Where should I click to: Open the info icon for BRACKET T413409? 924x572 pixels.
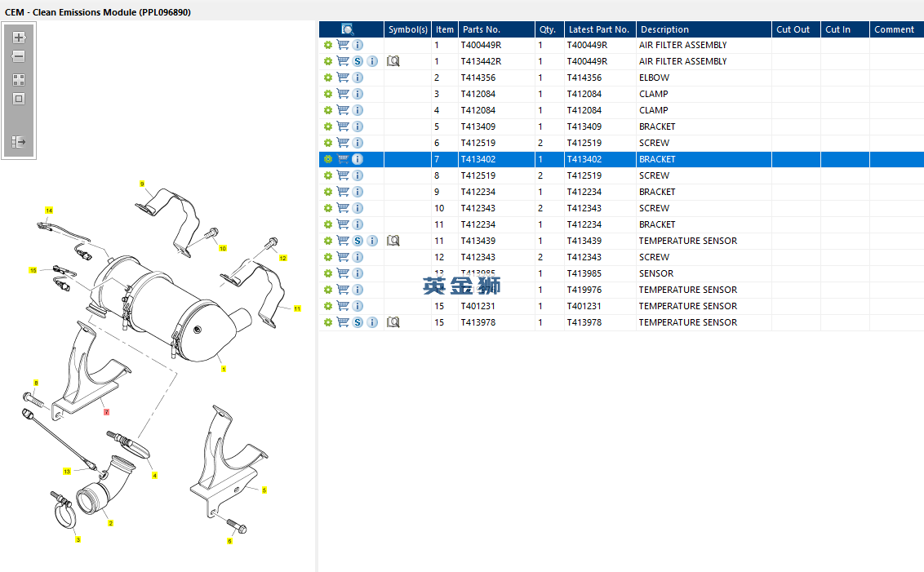(x=358, y=126)
